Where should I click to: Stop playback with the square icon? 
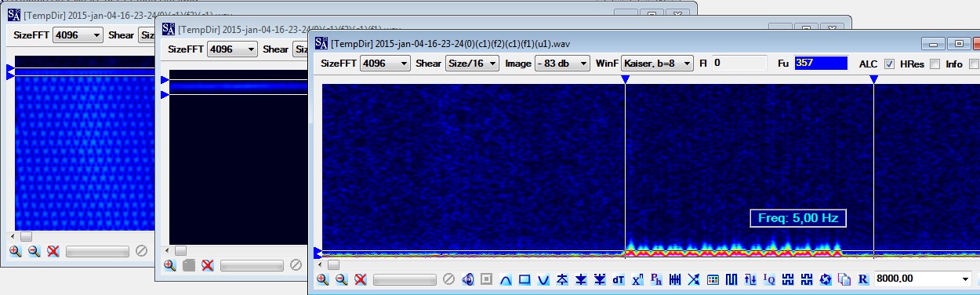[486, 279]
